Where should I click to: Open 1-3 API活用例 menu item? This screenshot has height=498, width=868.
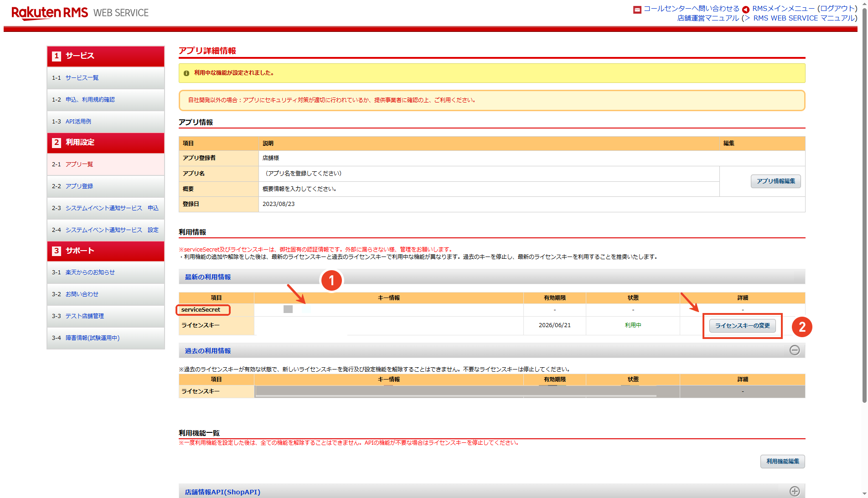pyautogui.click(x=106, y=122)
